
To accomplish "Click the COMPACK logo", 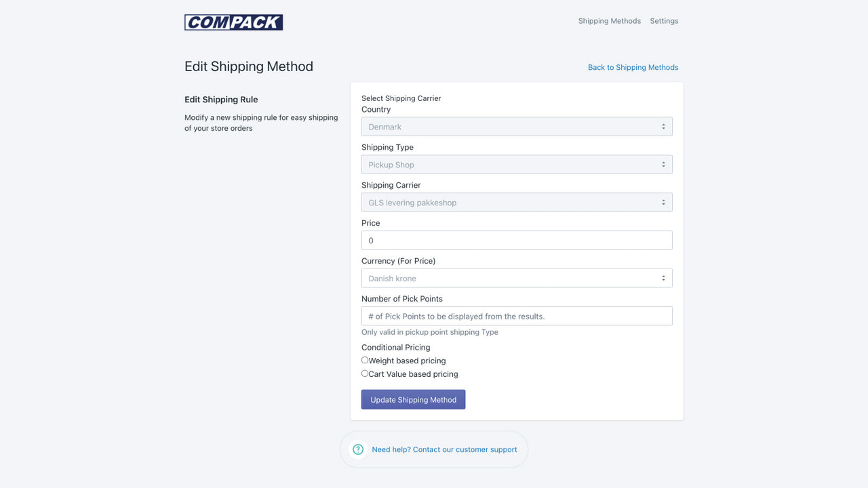I will (x=233, y=22).
